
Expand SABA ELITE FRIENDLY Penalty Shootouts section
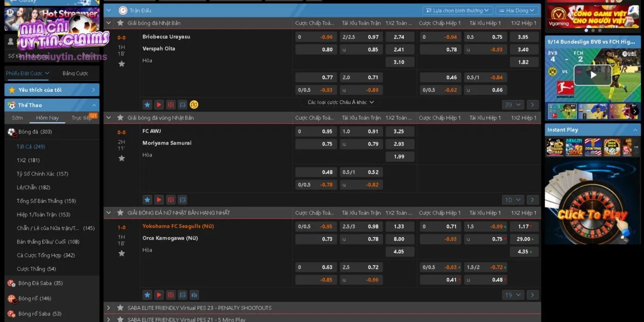click(x=109, y=308)
